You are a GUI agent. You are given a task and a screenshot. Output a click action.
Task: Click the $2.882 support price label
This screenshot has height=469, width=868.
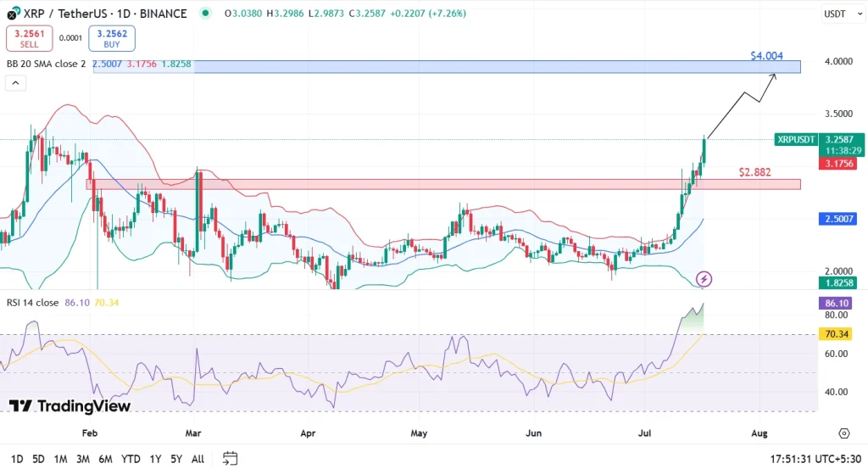[x=754, y=172]
